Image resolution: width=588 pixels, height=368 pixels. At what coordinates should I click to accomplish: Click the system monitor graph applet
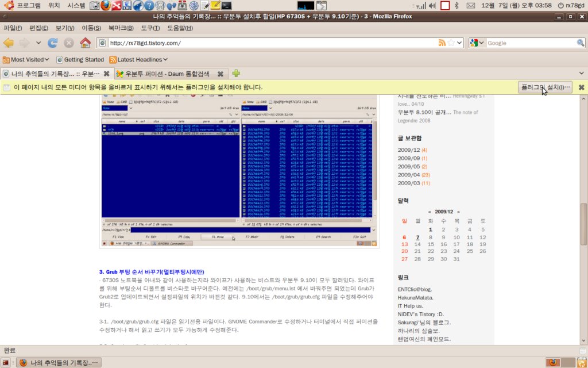[x=305, y=5]
